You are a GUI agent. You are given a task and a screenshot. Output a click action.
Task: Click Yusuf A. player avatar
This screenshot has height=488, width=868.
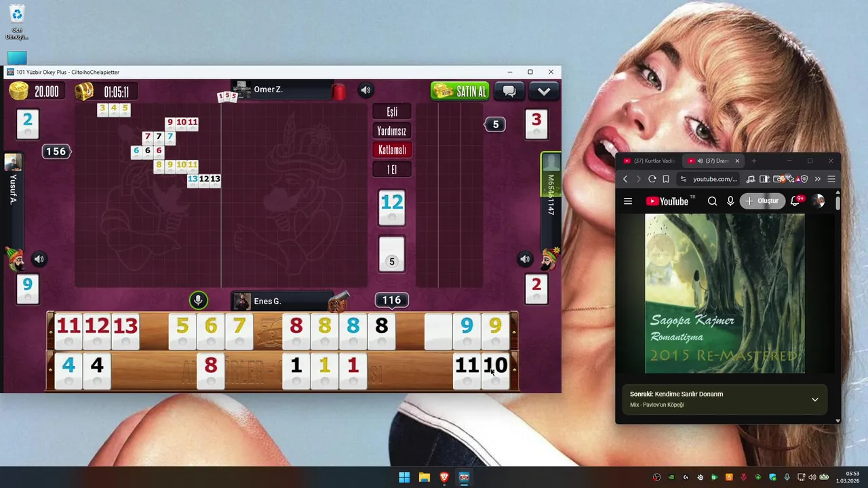pyautogui.click(x=13, y=162)
